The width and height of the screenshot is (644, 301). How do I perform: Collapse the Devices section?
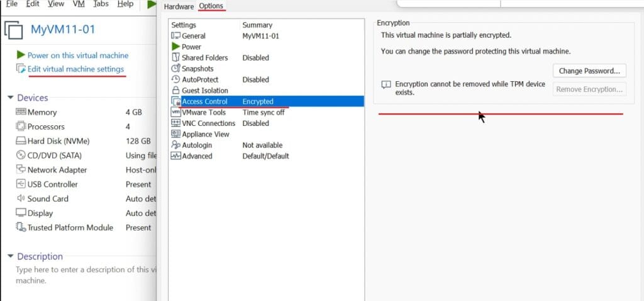[x=10, y=98]
